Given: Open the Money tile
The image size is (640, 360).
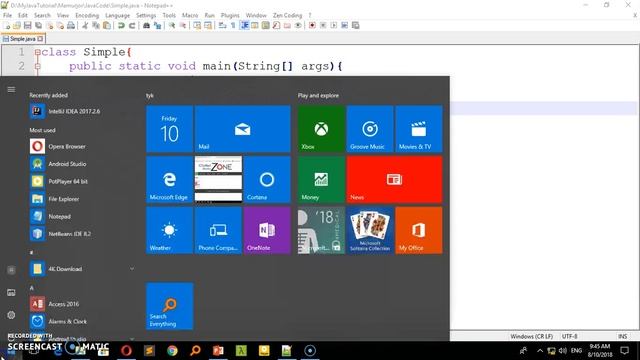Looking at the screenshot, I should coord(321,180).
